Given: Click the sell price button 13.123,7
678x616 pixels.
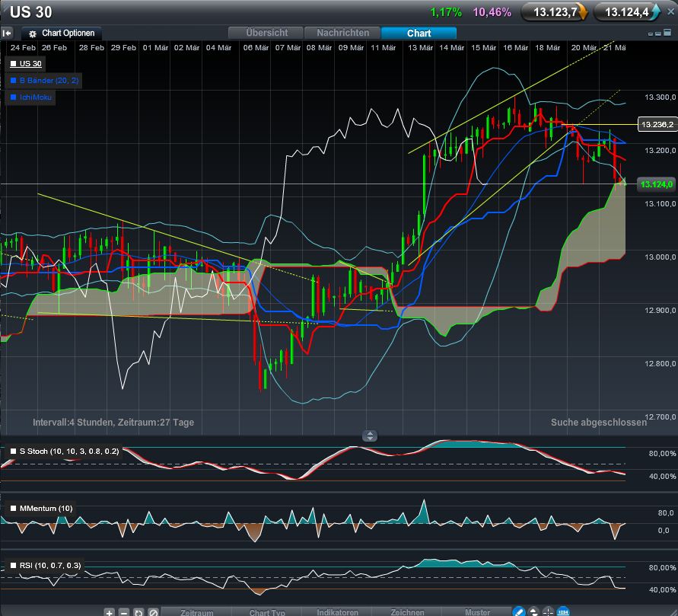Looking at the screenshot, I should (x=554, y=12).
